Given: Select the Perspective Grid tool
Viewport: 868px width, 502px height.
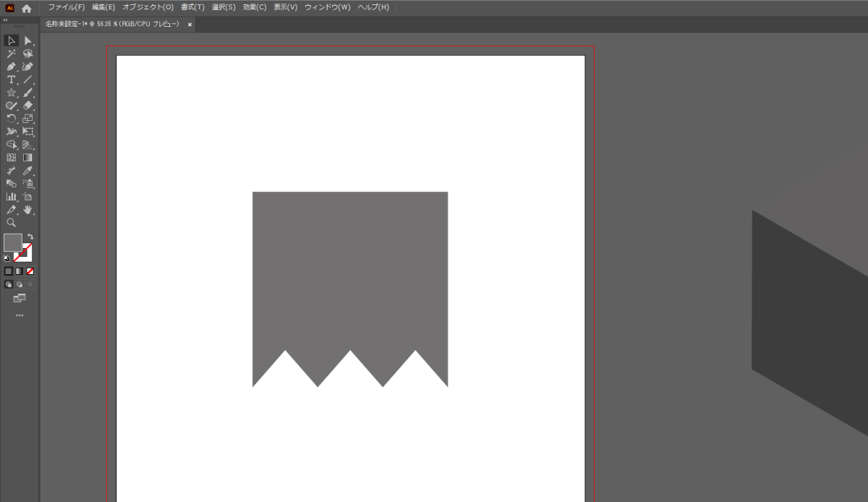Looking at the screenshot, I should coord(28,145).
